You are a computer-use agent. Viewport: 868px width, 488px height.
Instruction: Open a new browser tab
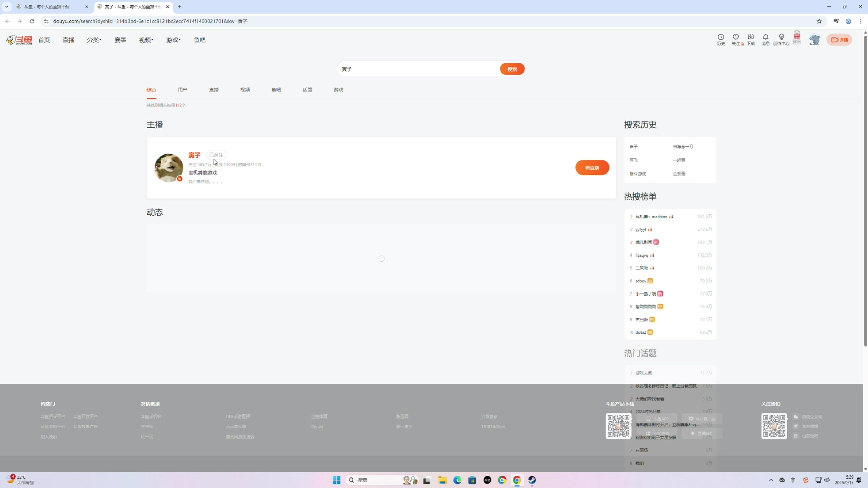click(x=180, y=7)
